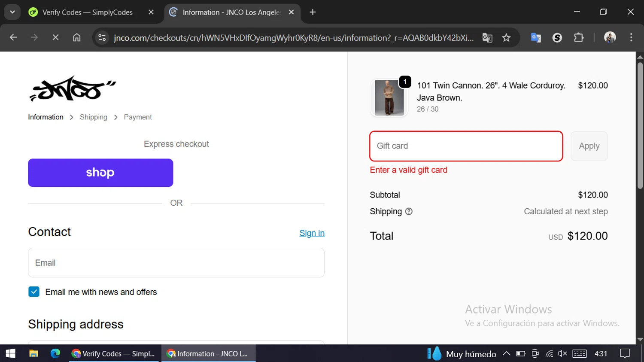Click the Enter a valid gift card error text
The image size is (644, 362).
(x=409, y=170)
